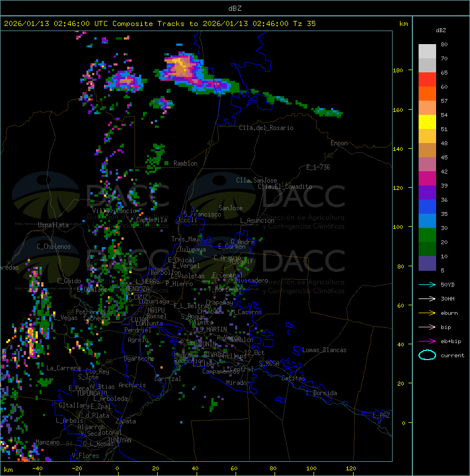Click the 'Encon' map label
Screen dimensions: 470x476
tap(339, 143)
